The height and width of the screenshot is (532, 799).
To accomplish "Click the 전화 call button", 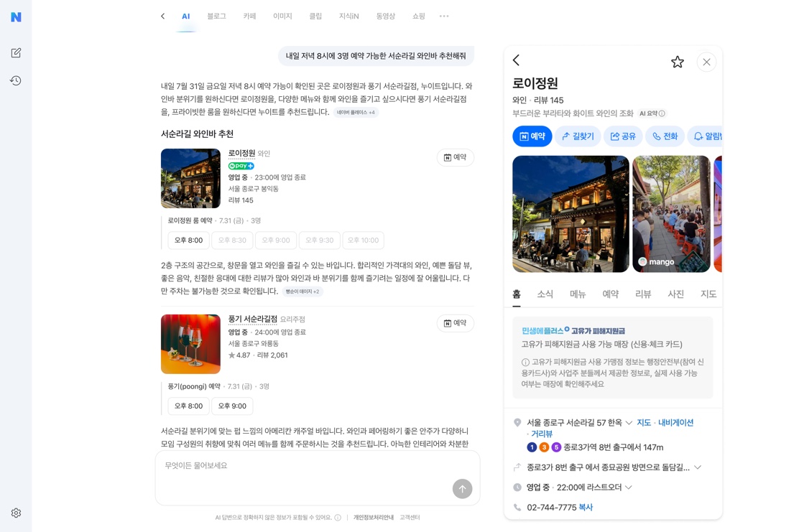I will [665, 136].
